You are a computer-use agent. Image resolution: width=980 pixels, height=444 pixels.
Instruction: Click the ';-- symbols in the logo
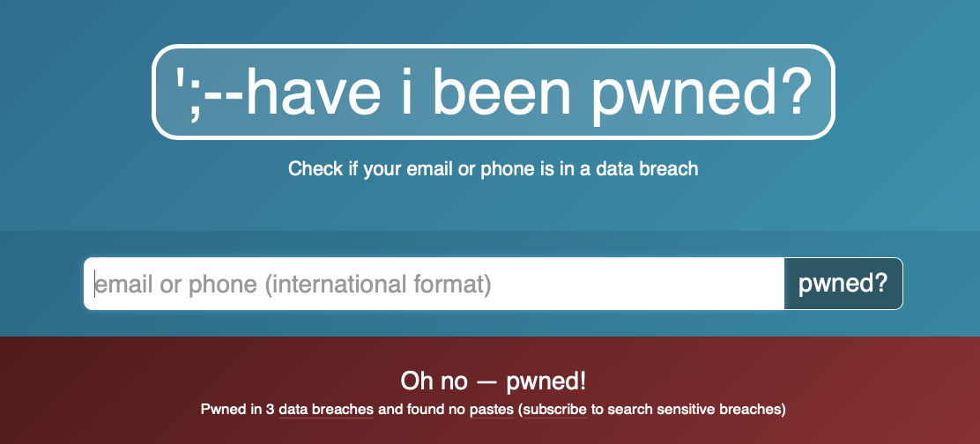pos(208,93)
